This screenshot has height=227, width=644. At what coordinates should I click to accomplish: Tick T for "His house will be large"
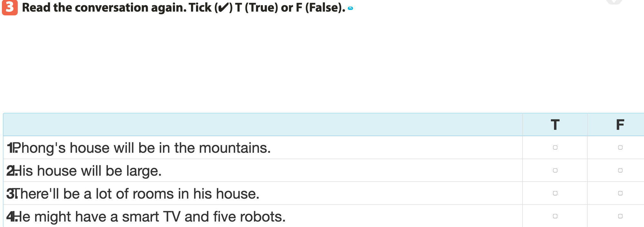click(x=555, y=170)
